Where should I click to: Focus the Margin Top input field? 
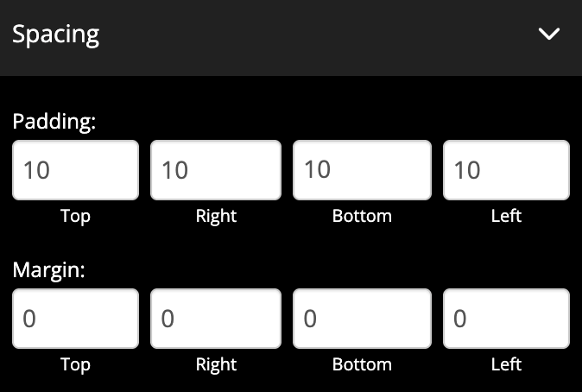[75, 319]
